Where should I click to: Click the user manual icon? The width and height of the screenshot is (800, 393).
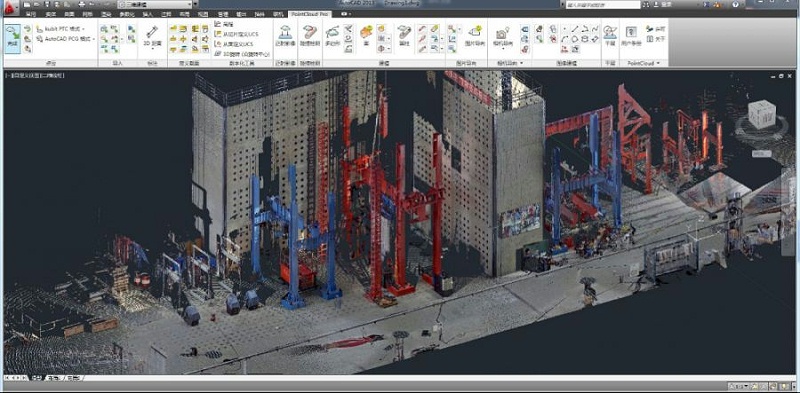pos(631,37)
